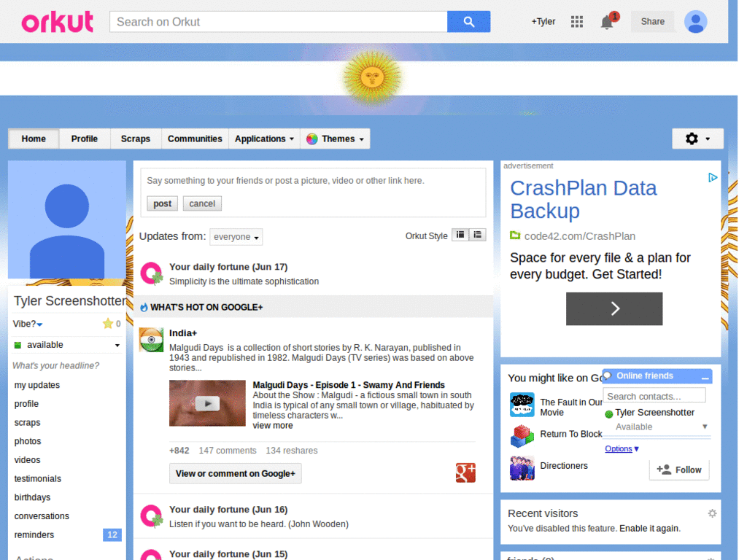This screenshot has width=747, height=560.
Task: Click Return To Block cube icon
Action: point(522,436)
